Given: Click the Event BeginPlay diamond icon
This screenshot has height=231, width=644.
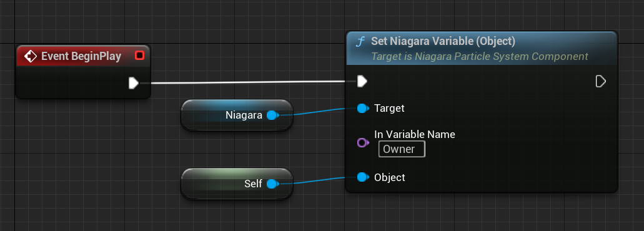Looking at the screenshot, I should pyautogui.click(x=31, y=56).
